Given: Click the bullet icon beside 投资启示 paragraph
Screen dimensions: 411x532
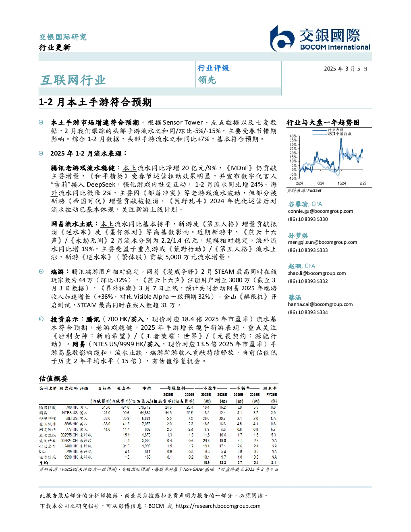Looking at the screenshot, I should 41,319.
